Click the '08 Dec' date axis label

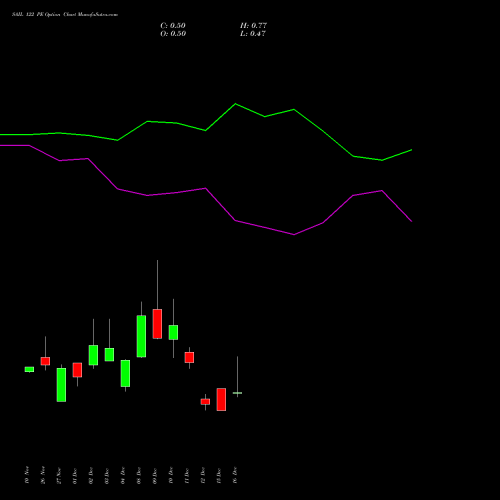(139, 476)
